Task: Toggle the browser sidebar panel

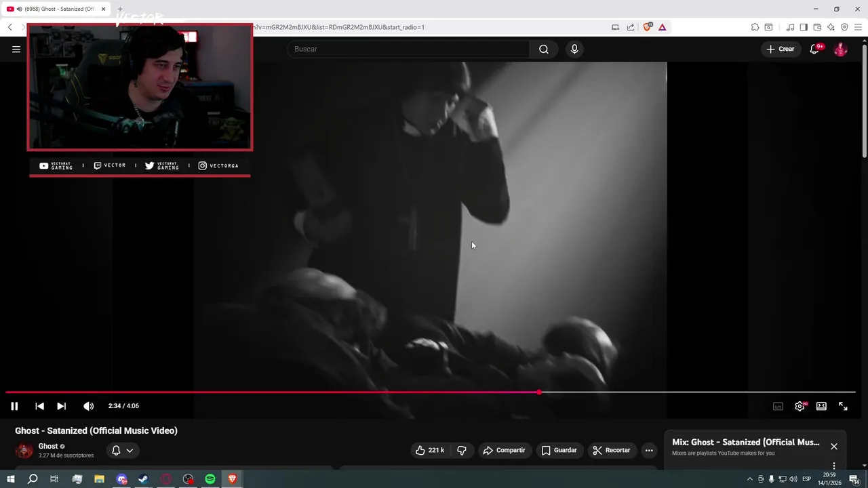Action: pyautogui.click(x=804, y=27)
